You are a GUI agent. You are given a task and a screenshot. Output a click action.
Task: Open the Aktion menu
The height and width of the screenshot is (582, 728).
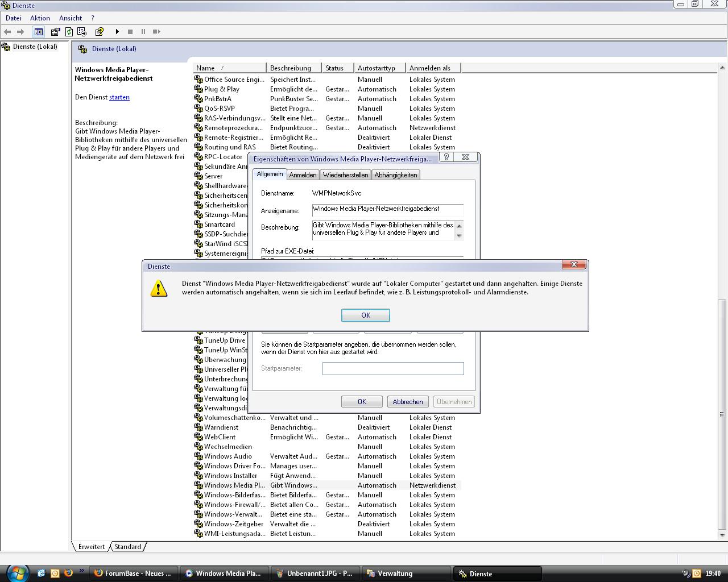coord(40,18)
